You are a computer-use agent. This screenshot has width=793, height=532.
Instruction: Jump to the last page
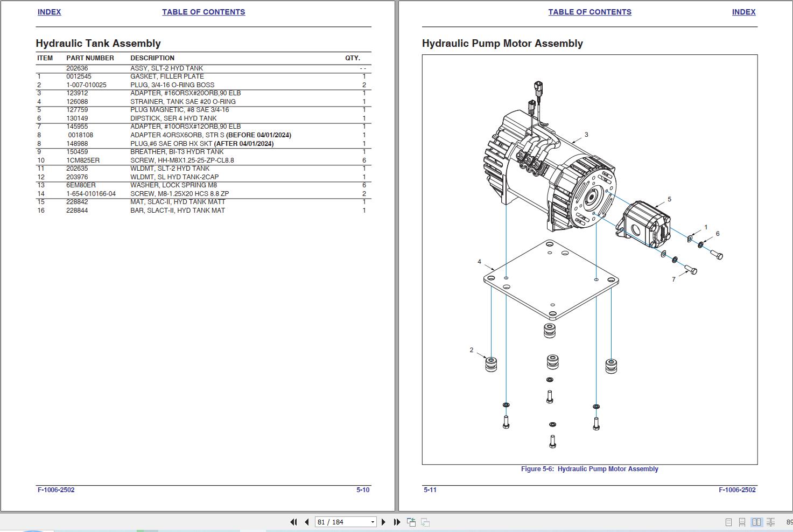pos(397,522)
